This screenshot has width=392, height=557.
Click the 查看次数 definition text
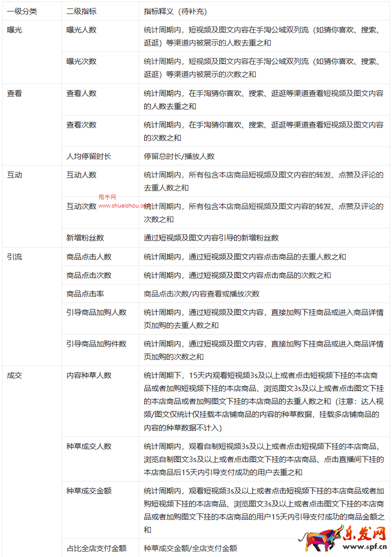click(264, 131)
